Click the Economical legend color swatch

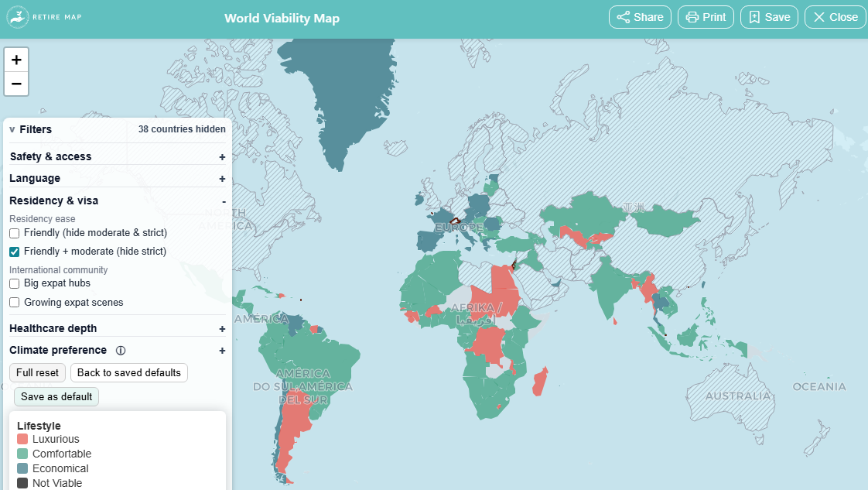click(22, 468)
